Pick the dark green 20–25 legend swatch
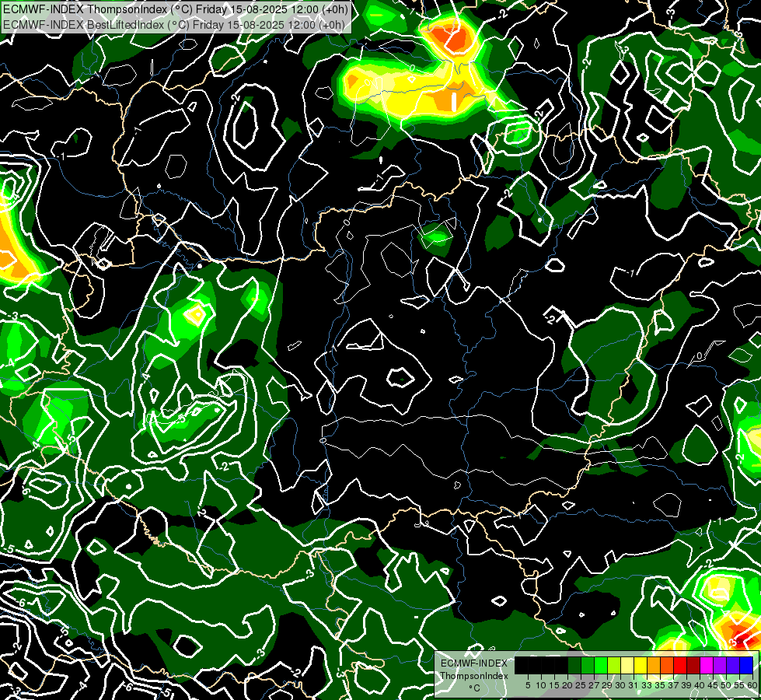The image size is (761, 700). click(x=574, y=666)
